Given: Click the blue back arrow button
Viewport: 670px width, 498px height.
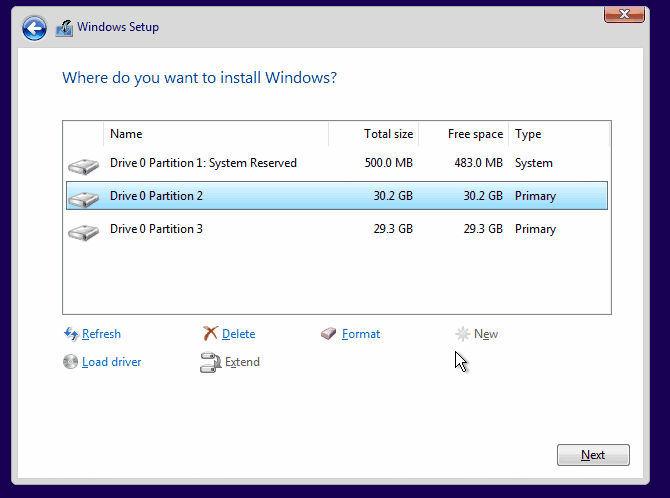Looking at the screenshot, I should 34,28.
